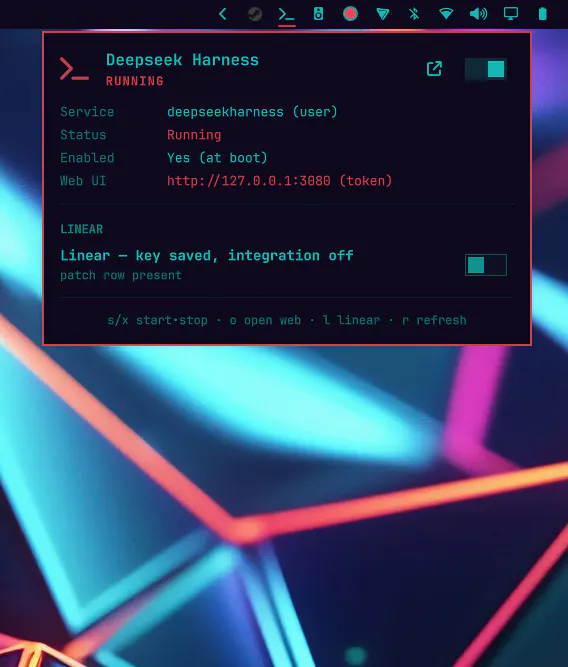Click the 'patch row present' note
The image size is (568, 667).
pos(121,275)
